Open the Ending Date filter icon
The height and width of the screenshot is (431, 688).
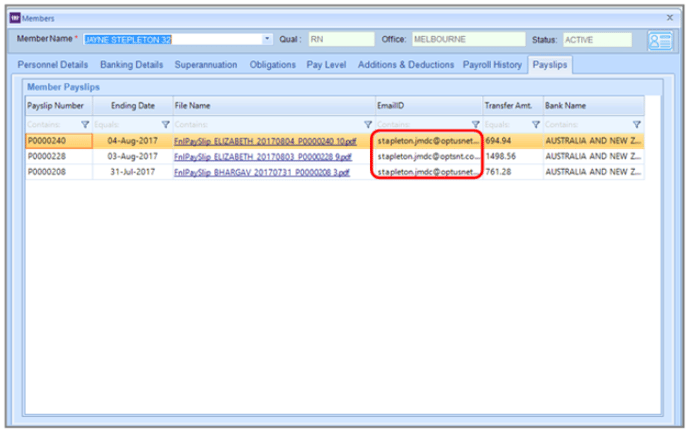tap(165, 125)
